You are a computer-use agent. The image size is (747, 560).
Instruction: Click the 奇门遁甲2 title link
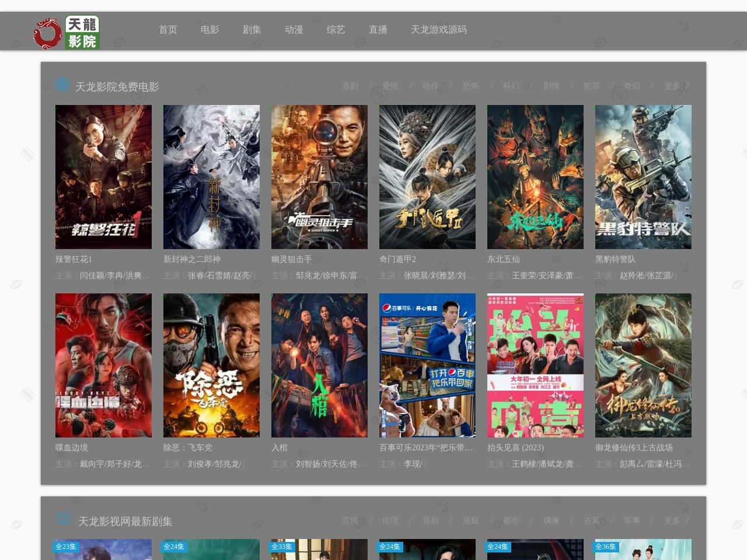(397, 259)
